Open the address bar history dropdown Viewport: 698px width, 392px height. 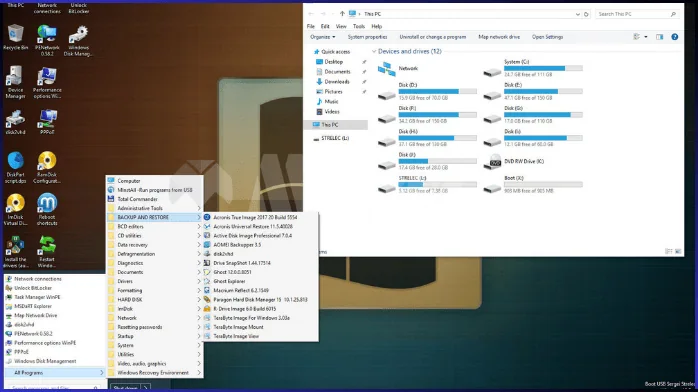577,14
